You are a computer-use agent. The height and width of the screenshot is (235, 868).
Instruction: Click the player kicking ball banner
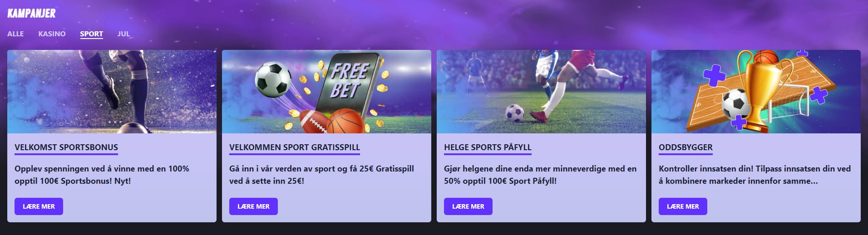(x=541, y=92)
